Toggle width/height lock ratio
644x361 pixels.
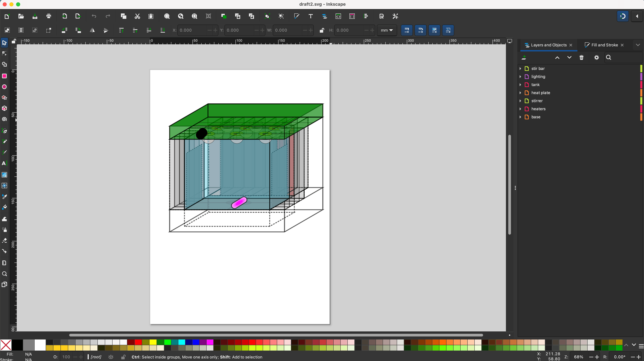322,30
